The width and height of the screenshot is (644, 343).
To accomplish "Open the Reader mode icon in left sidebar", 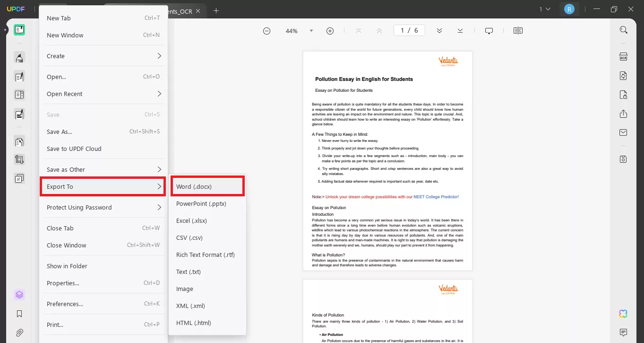I will coord(19,30).
